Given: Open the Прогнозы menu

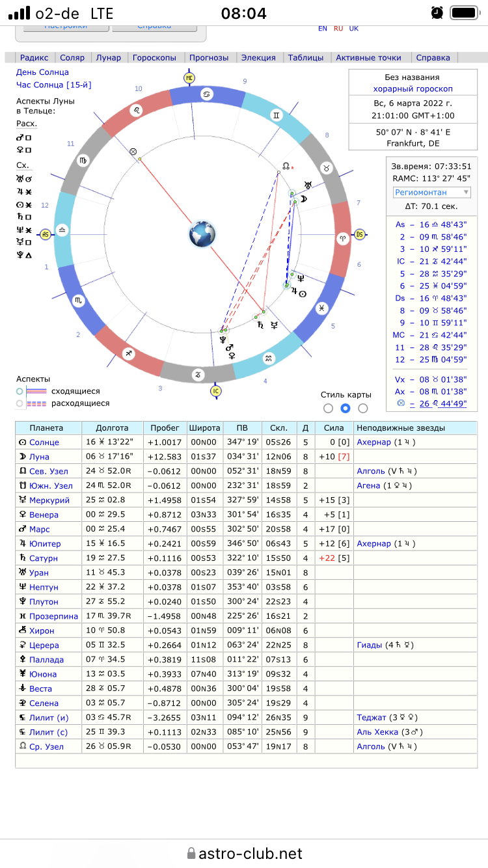Looking at the screenshot, I should point(209,57).
